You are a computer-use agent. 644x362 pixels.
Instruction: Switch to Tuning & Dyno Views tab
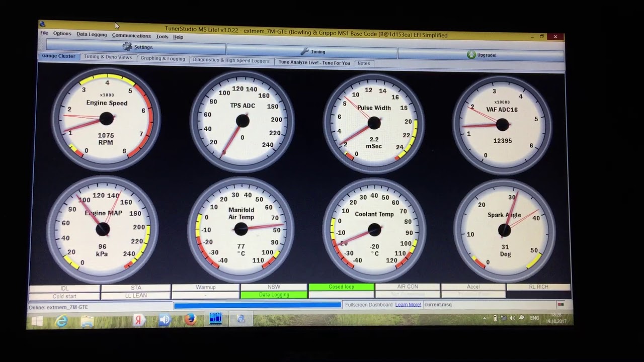click(108, 57)
